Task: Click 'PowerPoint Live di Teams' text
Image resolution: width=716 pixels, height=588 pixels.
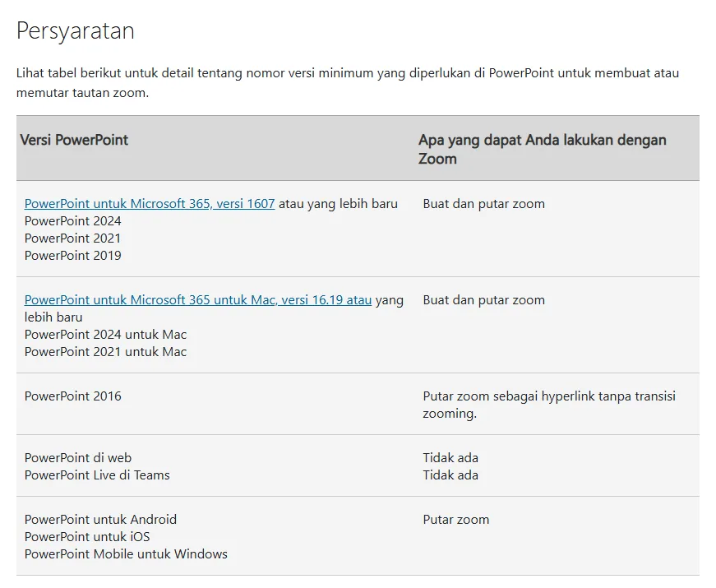Action: coord(97,475)
